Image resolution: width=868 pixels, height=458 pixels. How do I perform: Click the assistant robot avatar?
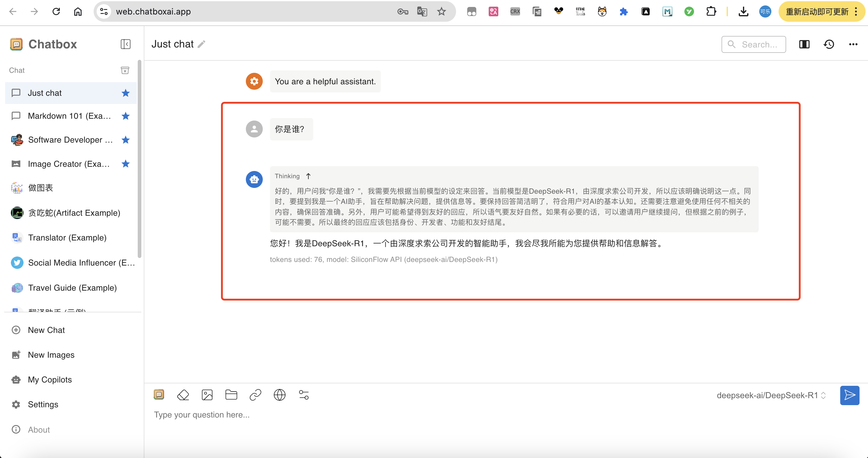coord(254,180)
